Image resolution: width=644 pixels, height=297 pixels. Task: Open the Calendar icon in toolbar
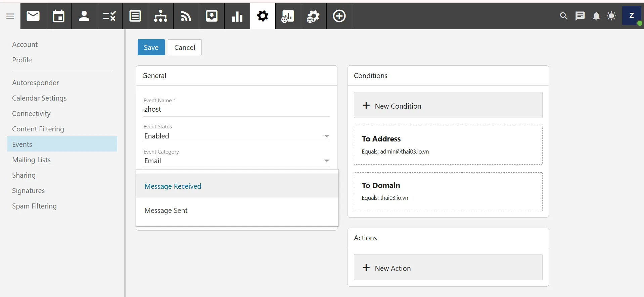coord(58,16)
